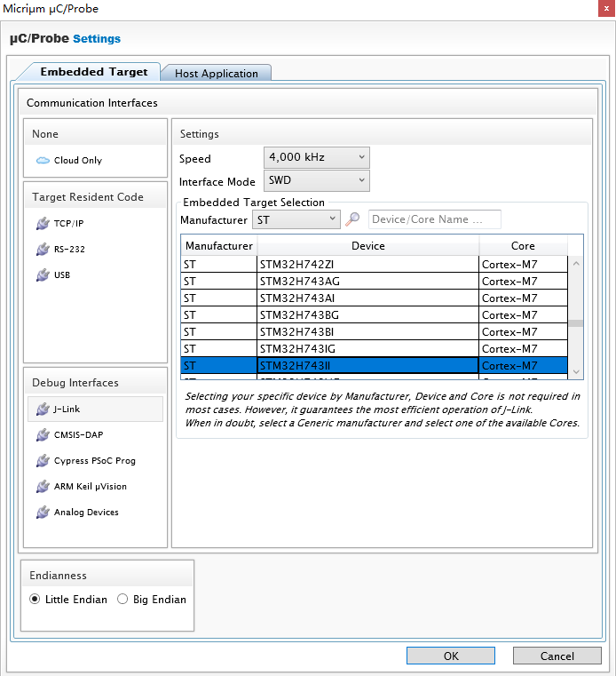616x676 pixels.
Task: Click the TCP/IP plug icon
Action: pos(43,223)
